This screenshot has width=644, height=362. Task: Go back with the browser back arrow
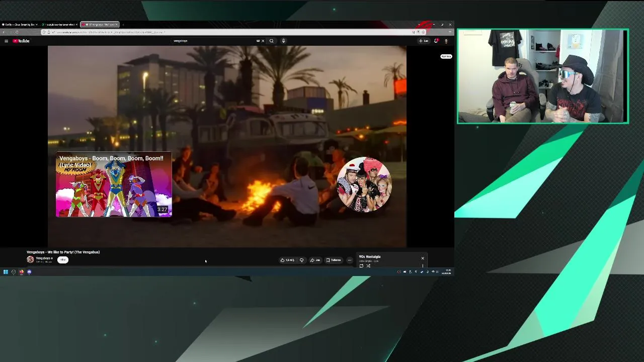pos(4,32)
